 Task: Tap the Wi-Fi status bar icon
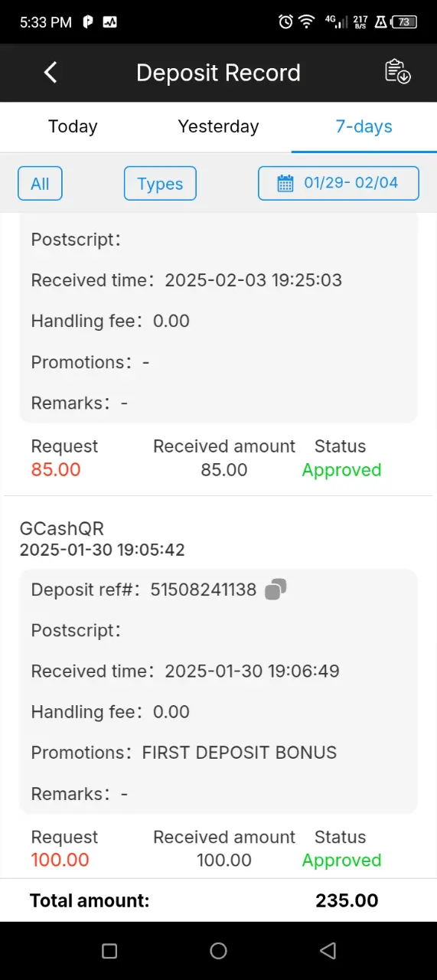pyautogui.click(x=307, y=22)
